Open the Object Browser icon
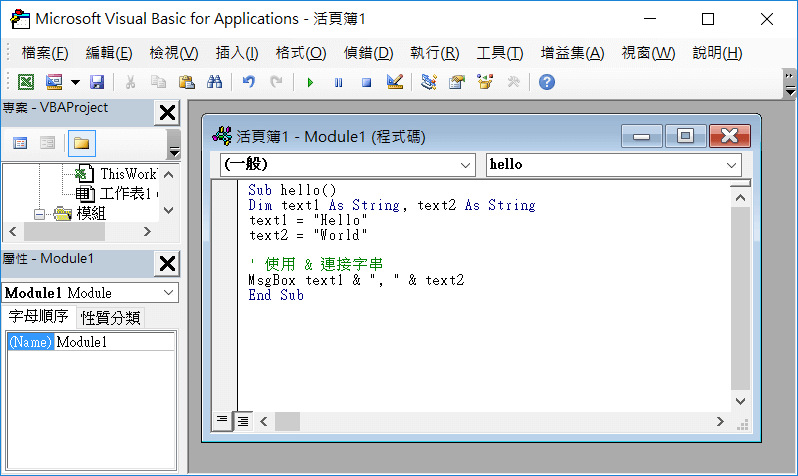This screenshot has width=798, height=476. 485,82
